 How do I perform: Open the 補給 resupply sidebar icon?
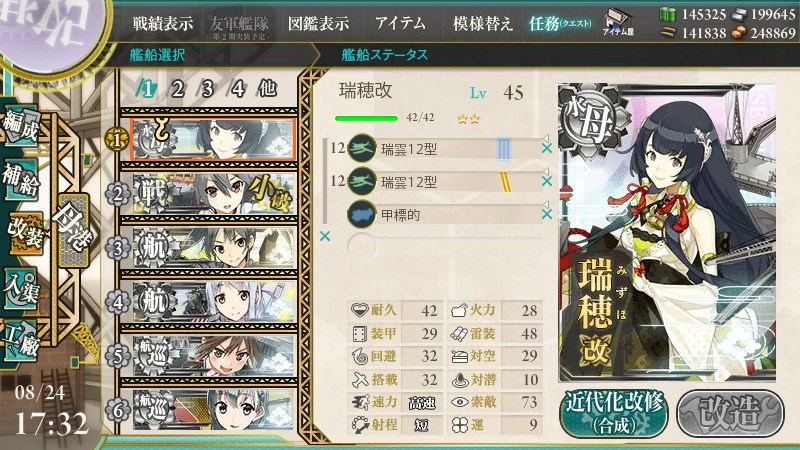(x=20, y=179)
